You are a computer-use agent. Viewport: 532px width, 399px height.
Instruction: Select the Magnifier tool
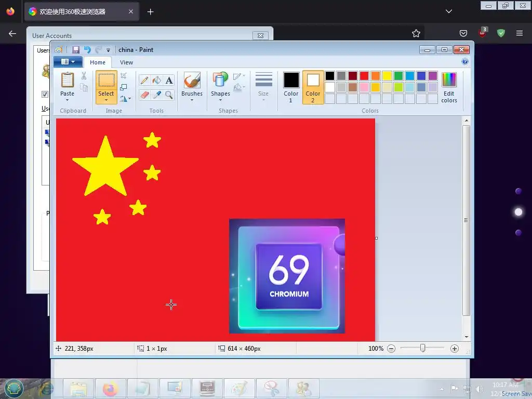click(x=169, y=95)
